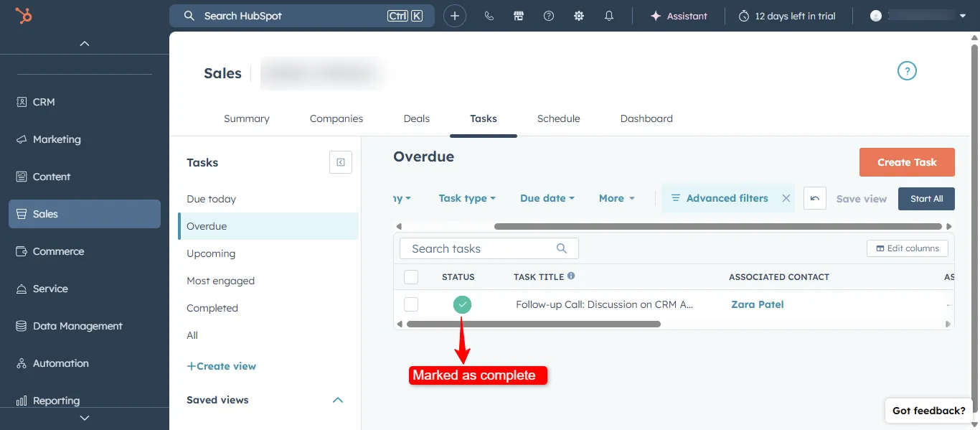Click the filter bar horizontal scrollbar

(x=717, y=226)
